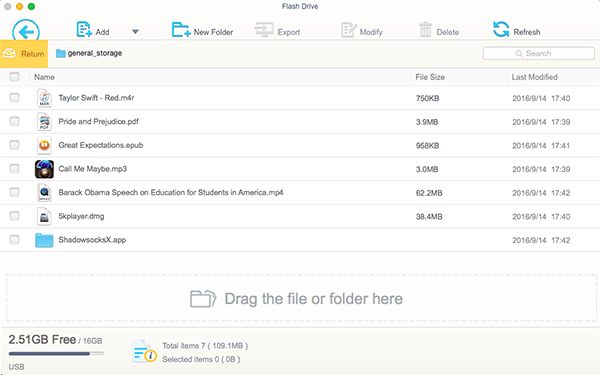The height and width of the screenshot is (376, 600).
Task: Sort by the Last Modified column header
Action: (x=535, y=77)
